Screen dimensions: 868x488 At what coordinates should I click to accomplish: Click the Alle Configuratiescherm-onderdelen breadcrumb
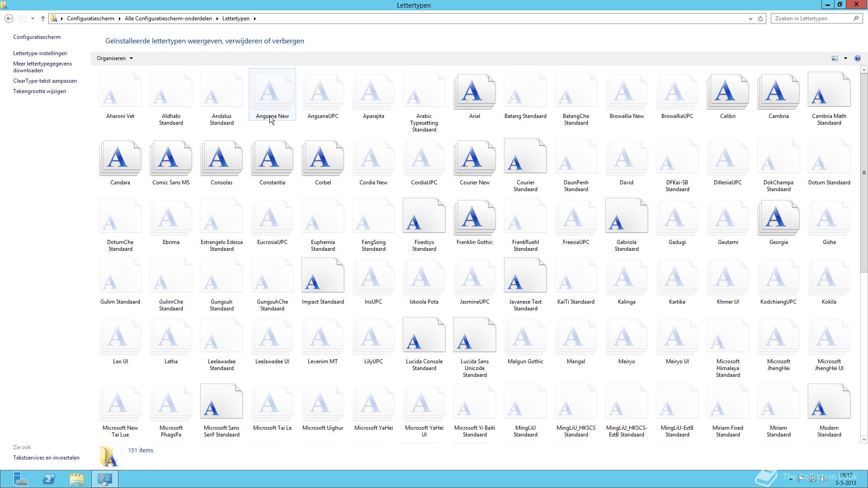pyautogui.click(x=168, y=19)
